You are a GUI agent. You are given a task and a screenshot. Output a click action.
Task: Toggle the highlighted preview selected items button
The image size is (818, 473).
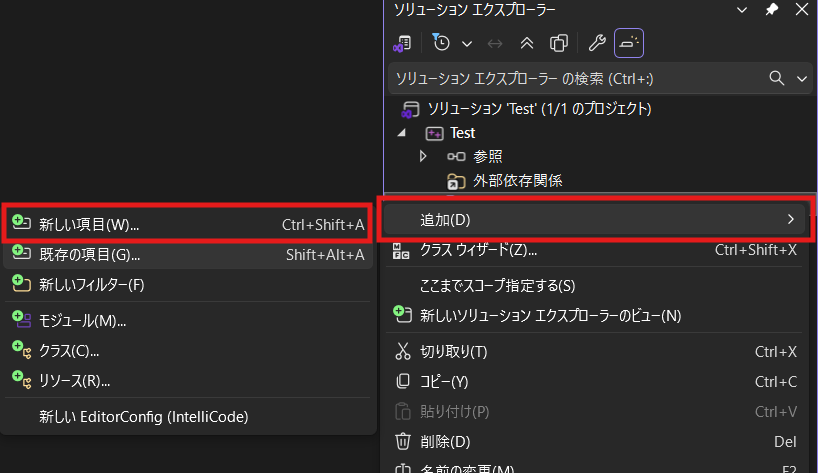(x=629, y=43)
